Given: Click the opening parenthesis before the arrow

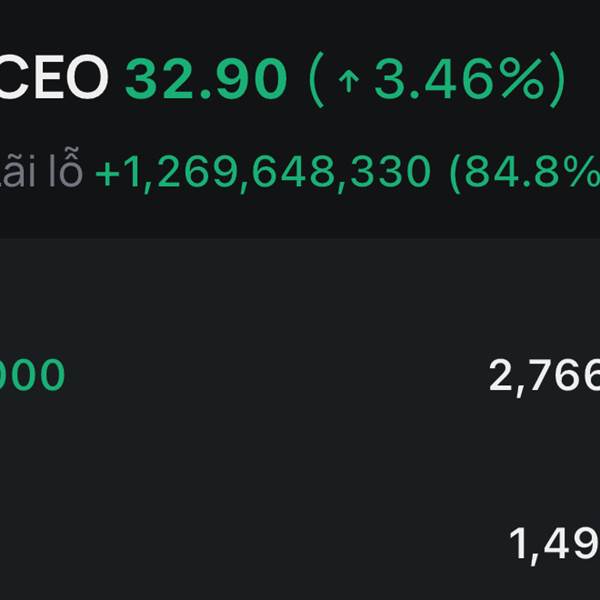Looking at the screenshot, I should coord(318,79).
